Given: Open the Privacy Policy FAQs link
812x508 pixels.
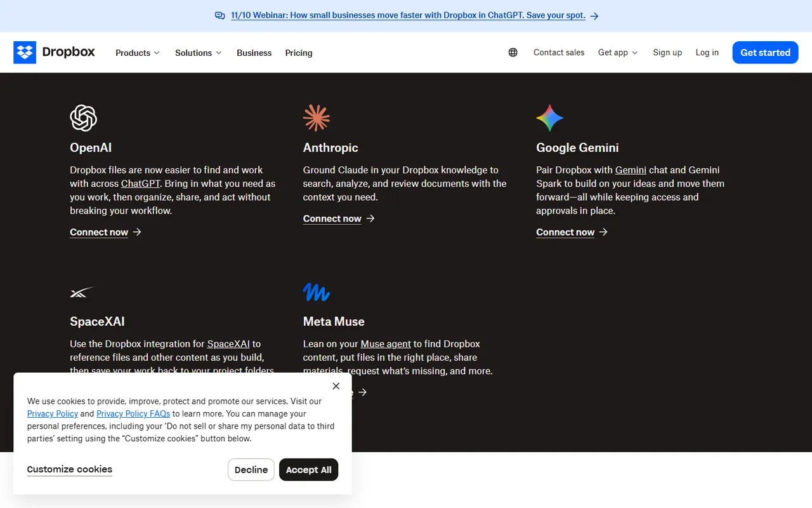Looking at the screenshot, I should 133,413.
